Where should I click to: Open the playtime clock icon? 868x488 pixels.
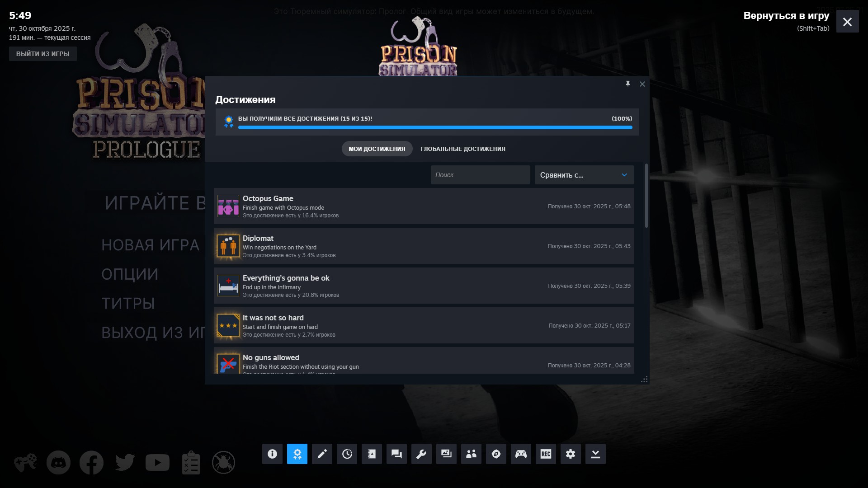coord(347,454)
